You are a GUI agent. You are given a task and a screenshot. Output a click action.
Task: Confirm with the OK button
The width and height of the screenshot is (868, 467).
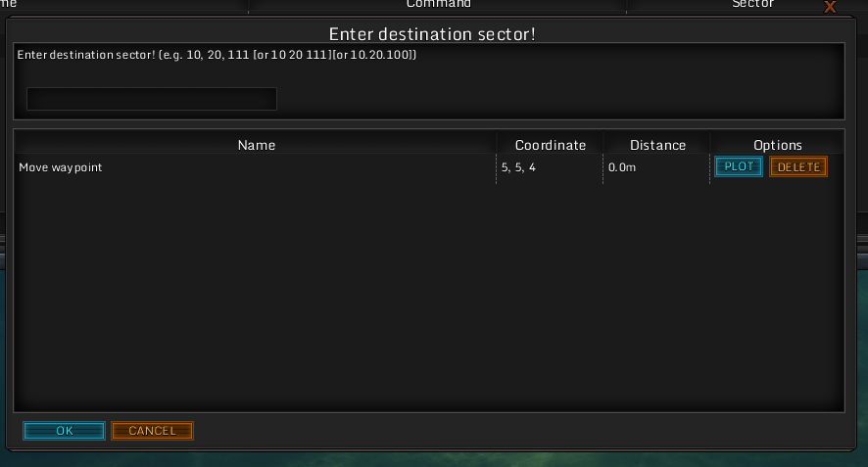point(65,431)
